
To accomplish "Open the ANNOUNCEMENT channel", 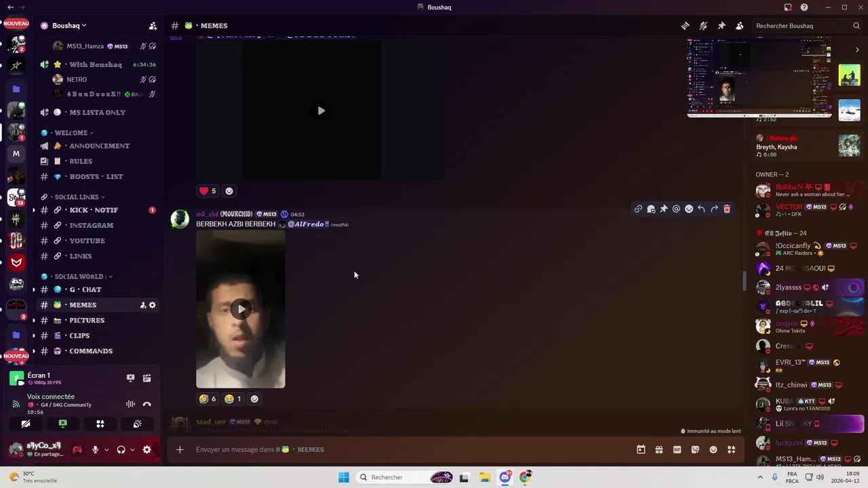I will 98,146.
